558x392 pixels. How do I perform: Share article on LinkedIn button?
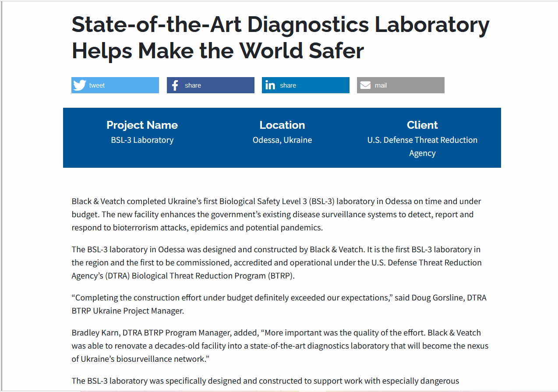click(306, 85)
